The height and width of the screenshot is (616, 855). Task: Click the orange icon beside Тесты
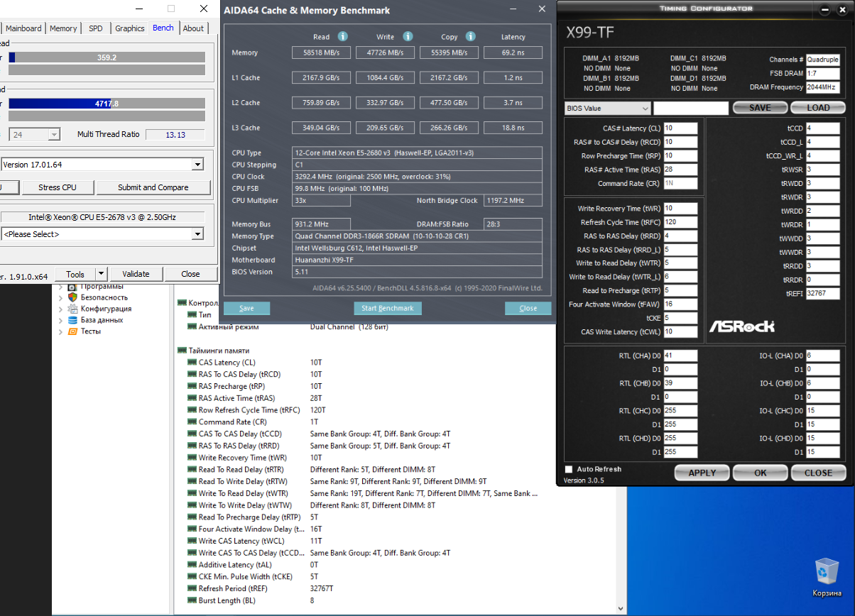point(72,331)
